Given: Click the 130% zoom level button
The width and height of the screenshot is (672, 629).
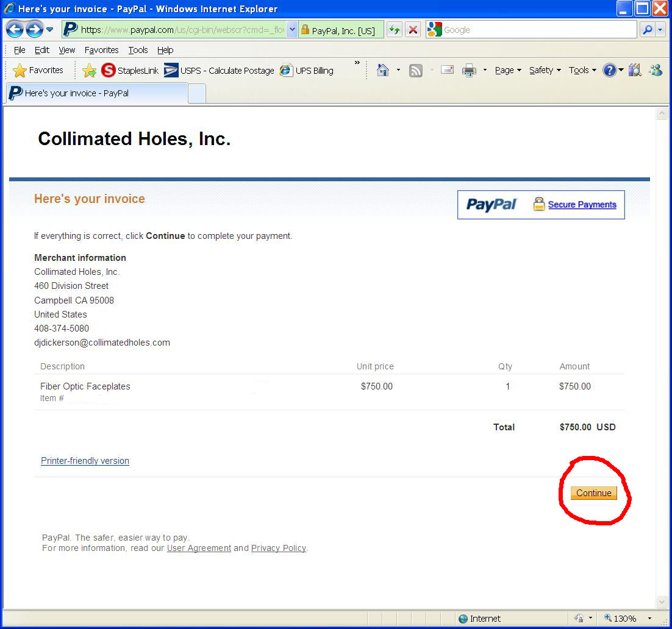Looking at the screenshot, I should (620, 618).
